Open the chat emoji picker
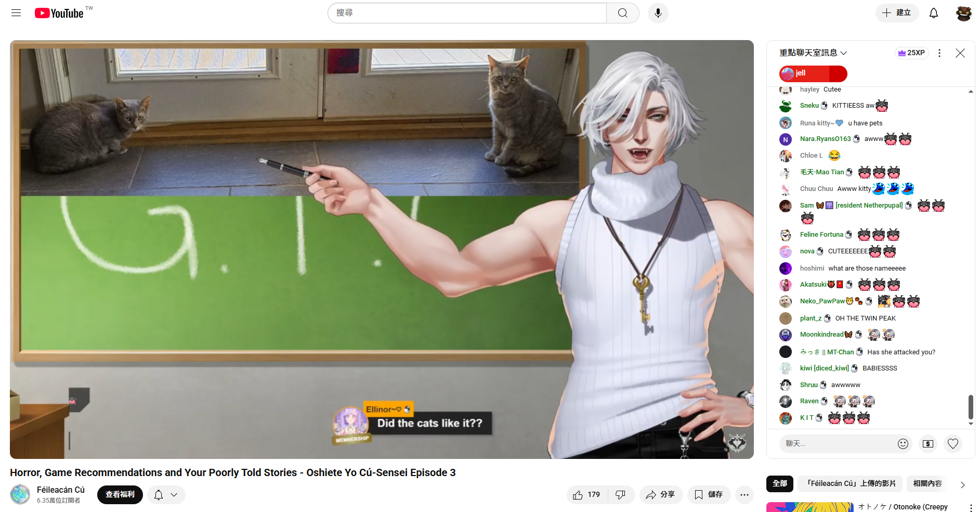 point(903,443)
